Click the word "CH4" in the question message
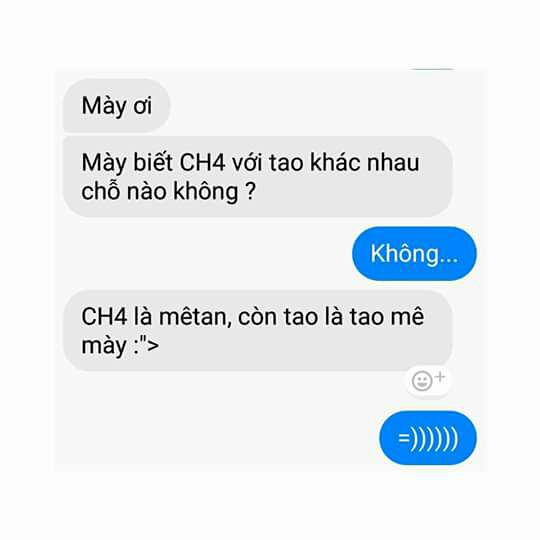This screenshot has width=540, height=540. 202,163
